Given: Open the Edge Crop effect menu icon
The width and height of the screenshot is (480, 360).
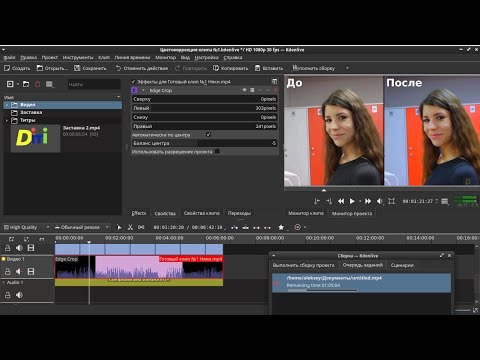Looking at the screenshot, I should point(252,90).
